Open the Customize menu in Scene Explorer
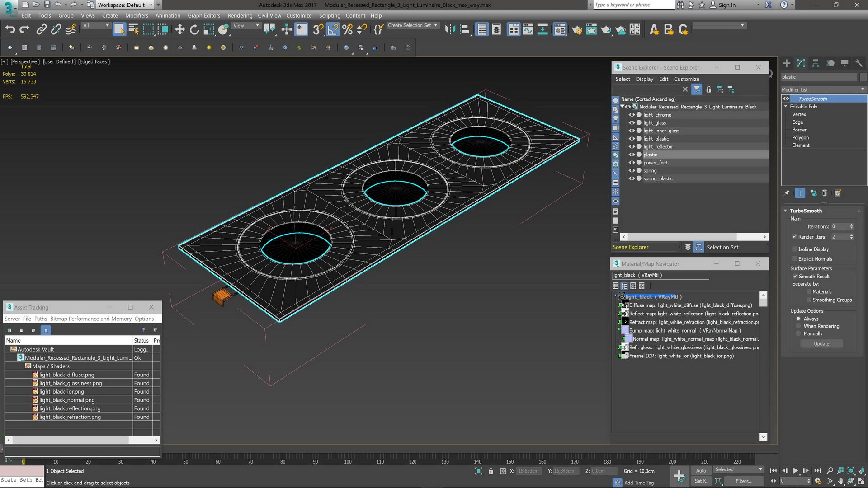This screenshot has height=488, width=868. 686,79
